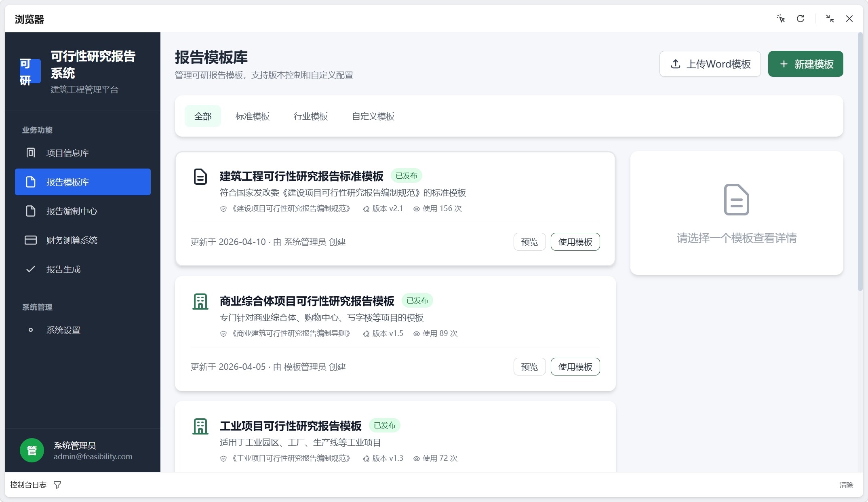Open 项目信息库 in the sidebar
Screen dimensions: 868x502
click(x=68, y=153)
